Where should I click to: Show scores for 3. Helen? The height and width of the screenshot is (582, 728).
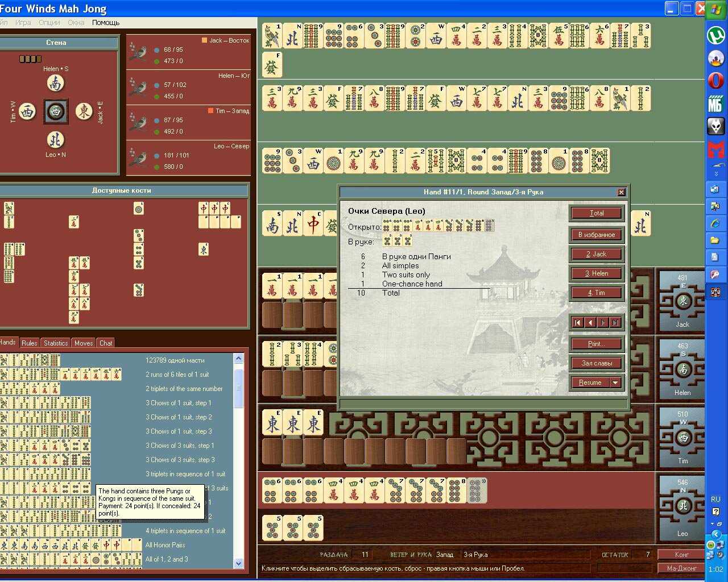coord(597,273)
